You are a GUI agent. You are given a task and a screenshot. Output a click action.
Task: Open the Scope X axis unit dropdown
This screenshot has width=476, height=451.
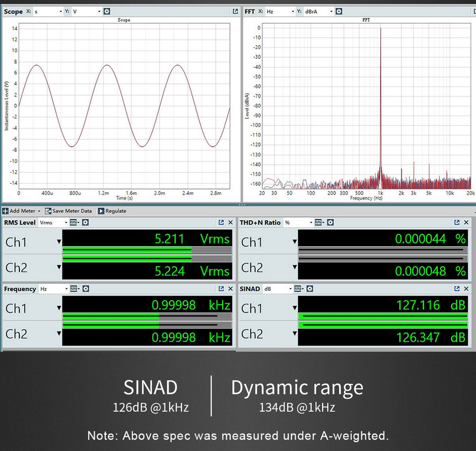48,12
